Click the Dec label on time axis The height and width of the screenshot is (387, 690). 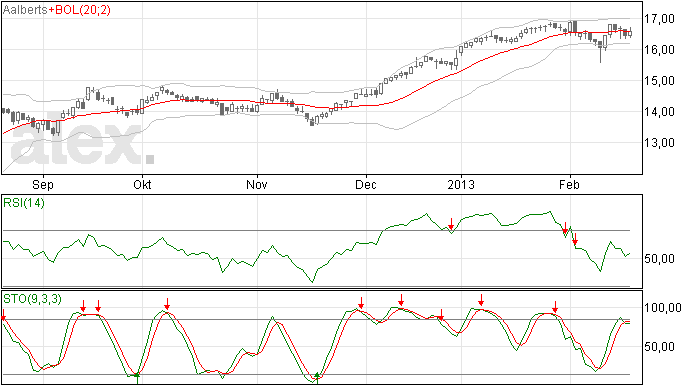coord(366,184)
